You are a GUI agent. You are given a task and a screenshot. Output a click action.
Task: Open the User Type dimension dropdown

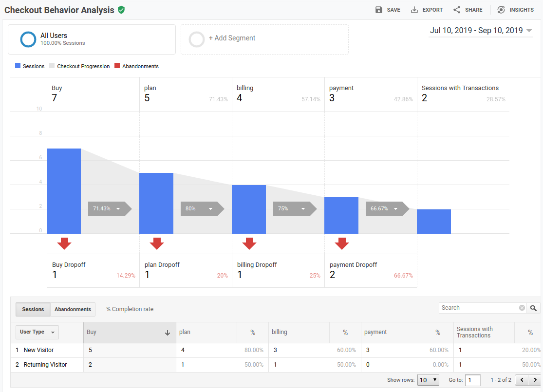(x=37, y=332)
